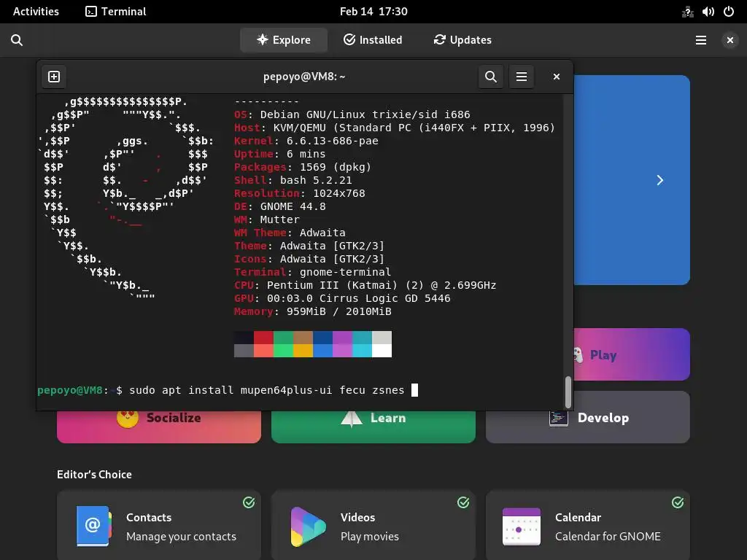Open the Terminal app menu in top bar
Image resolution: width=747 pixels, height=560 pixels.
116,12
